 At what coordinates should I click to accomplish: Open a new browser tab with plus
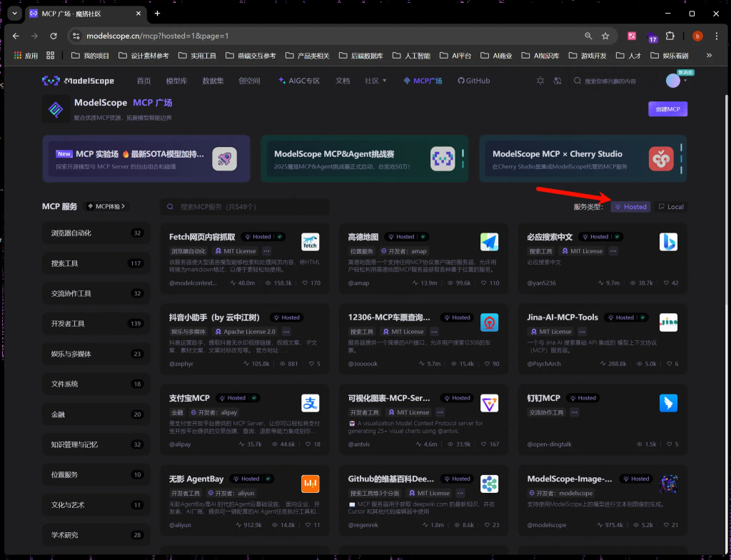pos(158,14)
